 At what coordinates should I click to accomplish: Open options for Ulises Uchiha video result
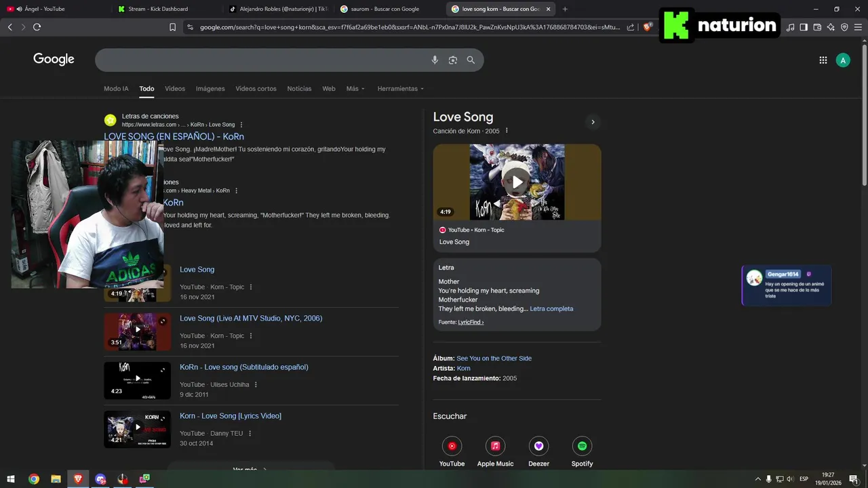click(x=256, y=384)
